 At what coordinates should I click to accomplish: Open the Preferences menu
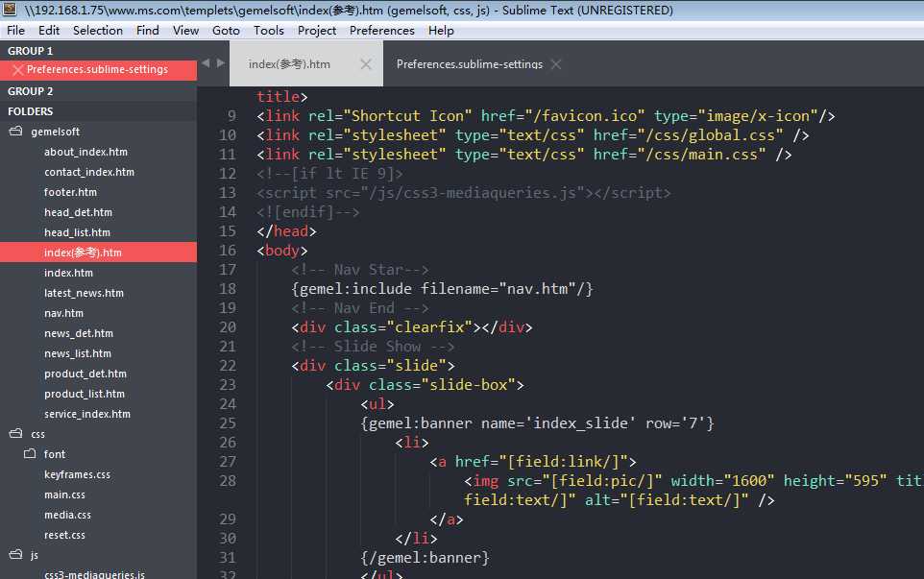pos(382,30)
